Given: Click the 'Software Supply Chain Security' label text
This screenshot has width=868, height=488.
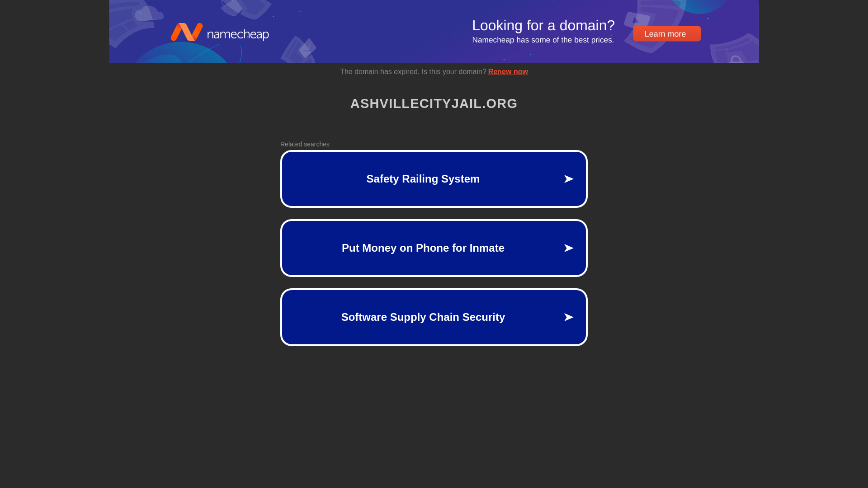Looking at the screenshot, I should pos(423,317).
